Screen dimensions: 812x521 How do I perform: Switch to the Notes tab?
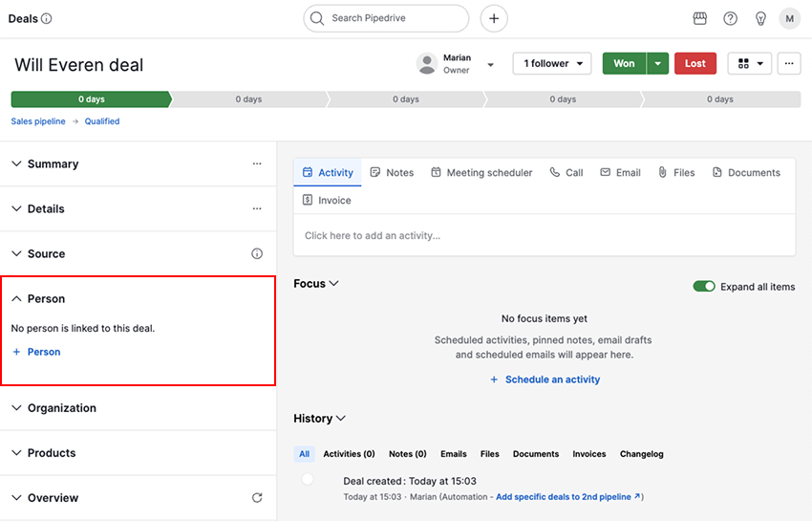point(392,173)
